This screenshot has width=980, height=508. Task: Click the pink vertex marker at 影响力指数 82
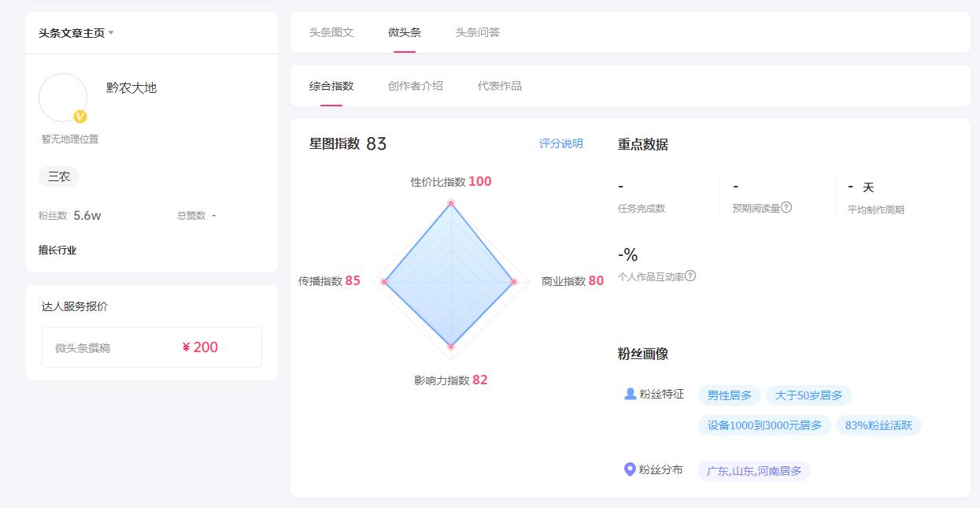point(450,344)
